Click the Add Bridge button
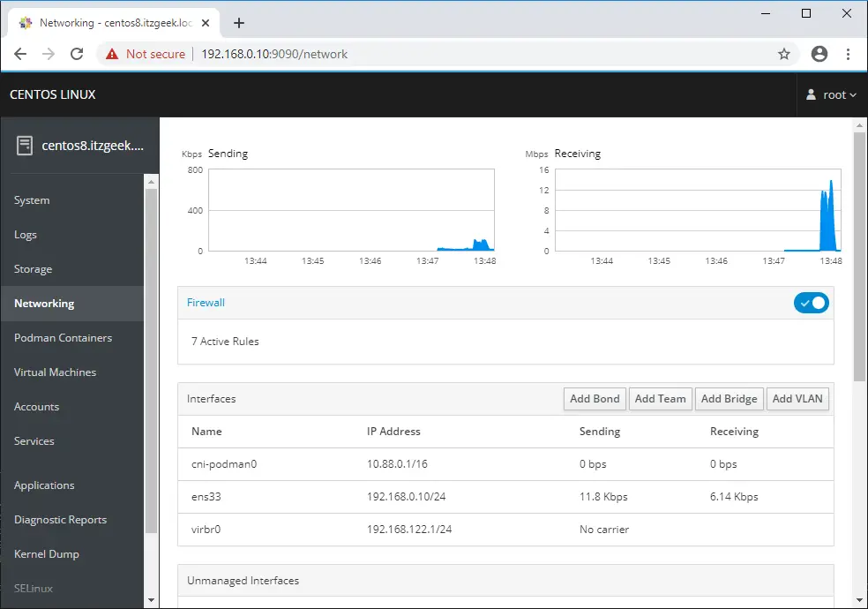Viewport: 868px width, 609px height. (729, 399)
